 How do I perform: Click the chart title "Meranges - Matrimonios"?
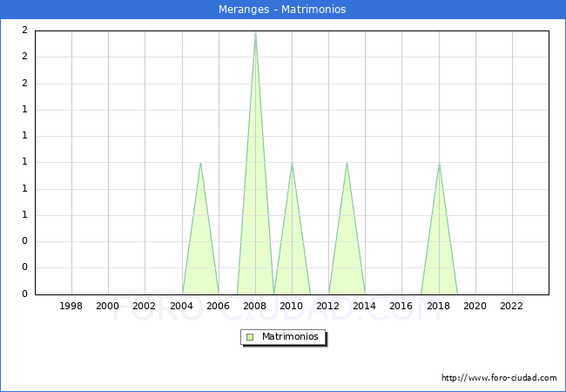point(282,10)
